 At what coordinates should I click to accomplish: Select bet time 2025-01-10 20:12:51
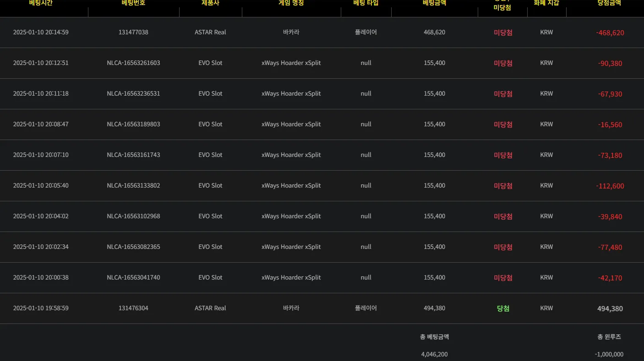[x=41, y=63]
